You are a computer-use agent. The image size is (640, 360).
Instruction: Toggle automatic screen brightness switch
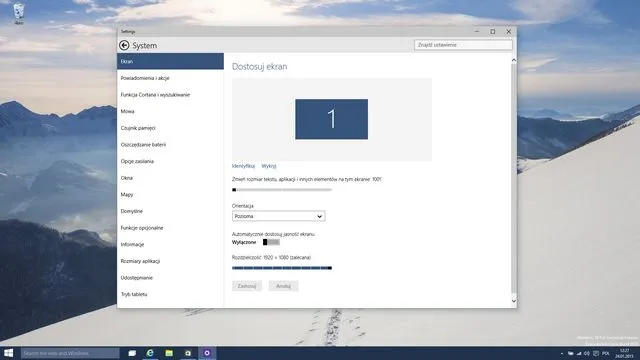pos(271,242)
